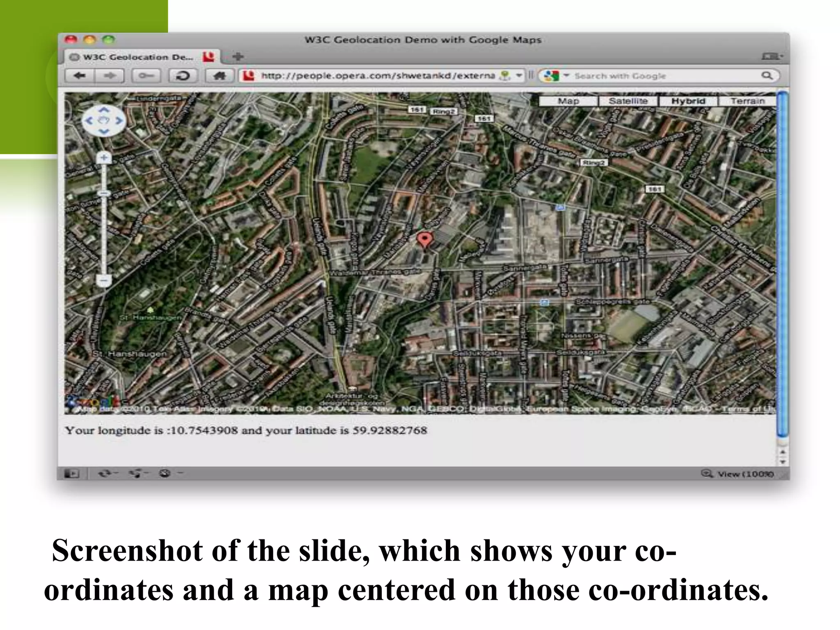The width and height of the screenshot is (840, 630).
Task: Reload the page with the refresh button
Action: 183,76
